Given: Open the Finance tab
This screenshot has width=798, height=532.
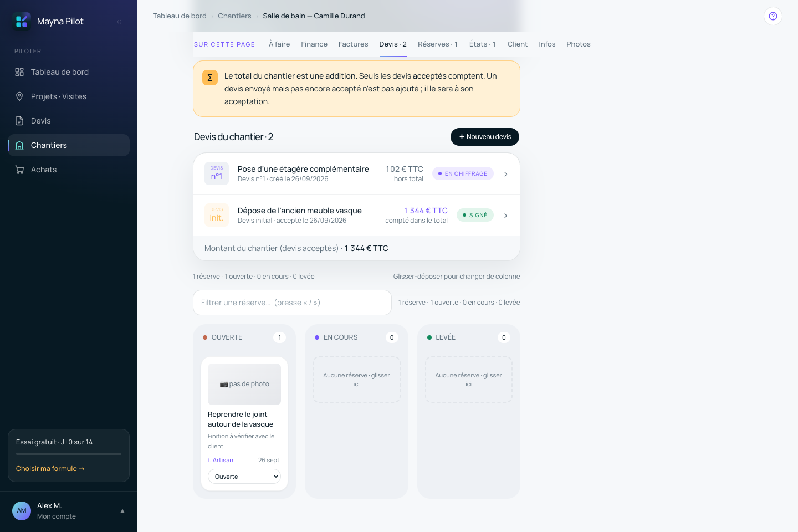Looking at the screenshot, I should pyautogui.click(x=314, y=44).
